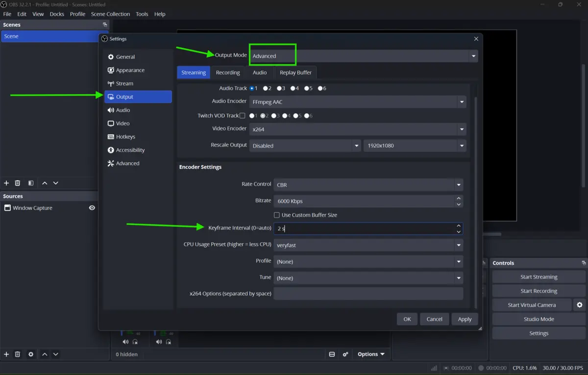Open the mixer Options dropdown
Image resolution: width=588 pixels, height=375 pixels.
click(x=371, y=354)
